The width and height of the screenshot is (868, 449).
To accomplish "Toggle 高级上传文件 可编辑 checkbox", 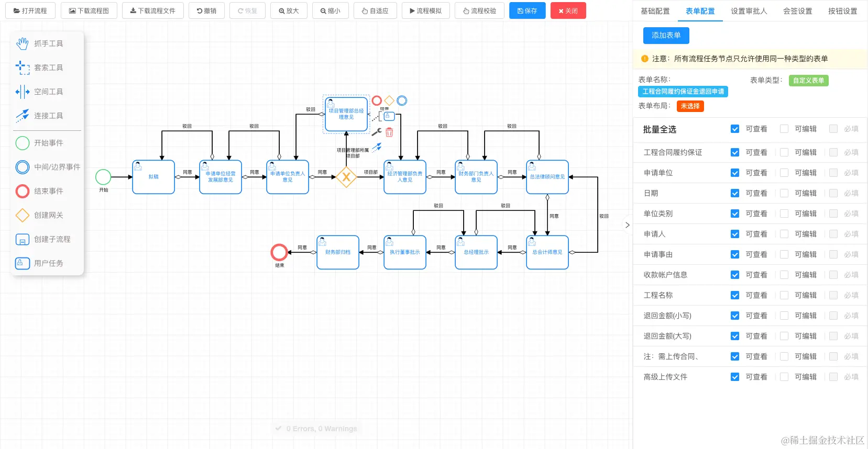I will 784,377.
